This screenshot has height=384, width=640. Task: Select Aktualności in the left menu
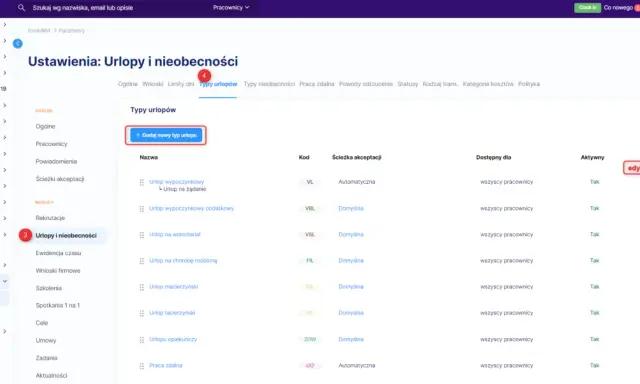pos(51,375)
